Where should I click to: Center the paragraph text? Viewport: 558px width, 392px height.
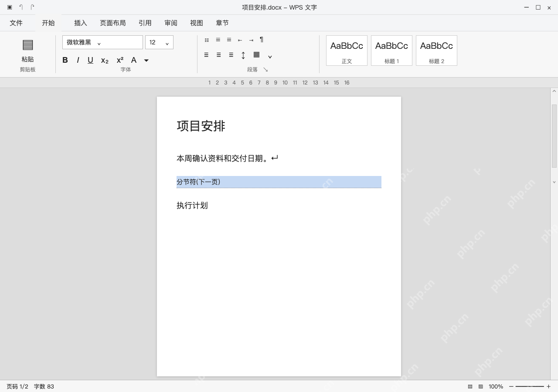218,55
